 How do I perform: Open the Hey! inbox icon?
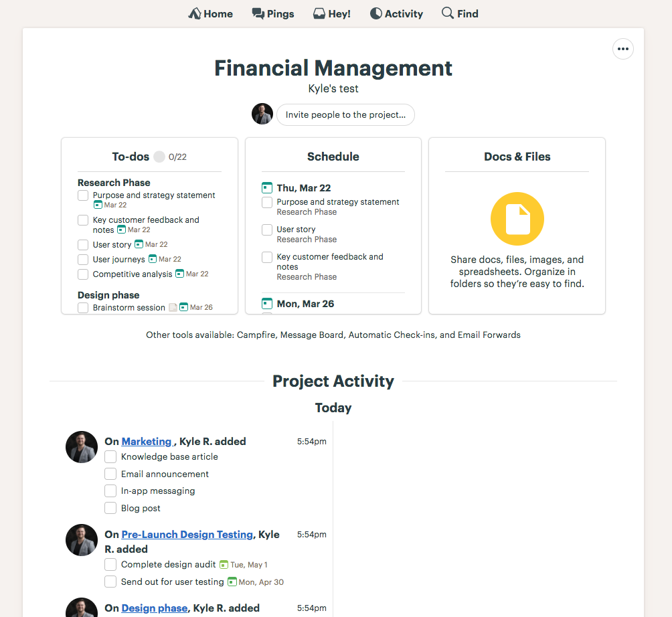(x=319, y=13)
